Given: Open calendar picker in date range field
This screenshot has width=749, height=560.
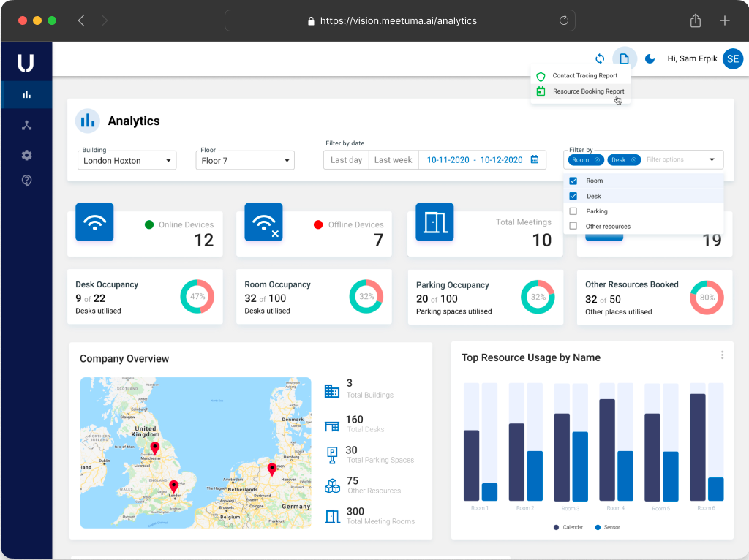Looking at the screenshot, I should (535, 159).
